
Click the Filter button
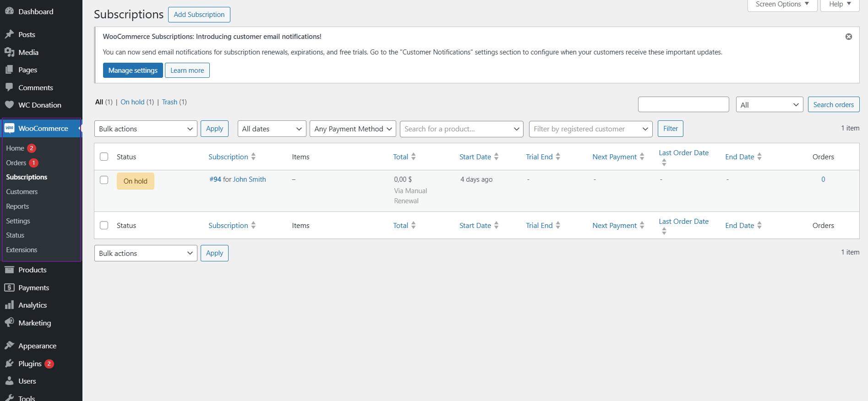point(671,129)
